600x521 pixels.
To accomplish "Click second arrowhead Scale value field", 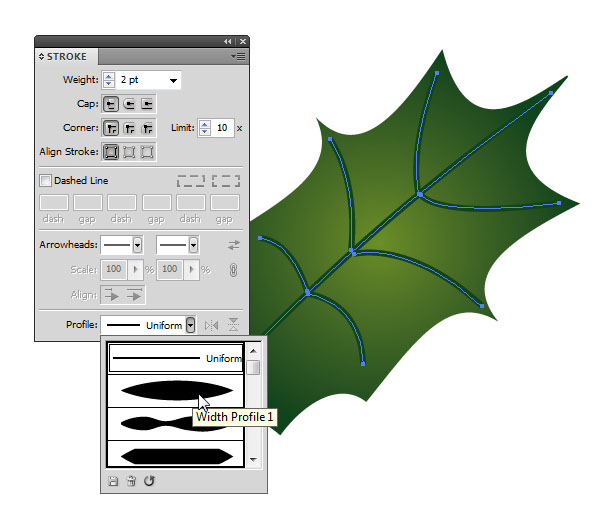I will click(170, 269).
